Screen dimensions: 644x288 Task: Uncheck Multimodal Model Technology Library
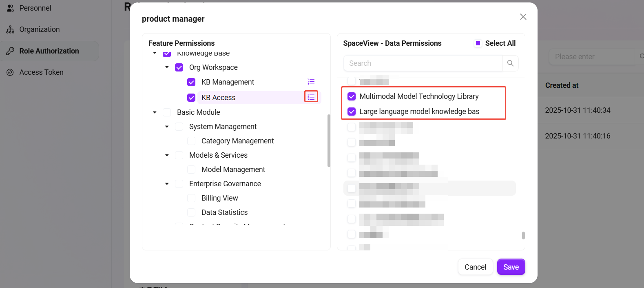pos(352,96)
